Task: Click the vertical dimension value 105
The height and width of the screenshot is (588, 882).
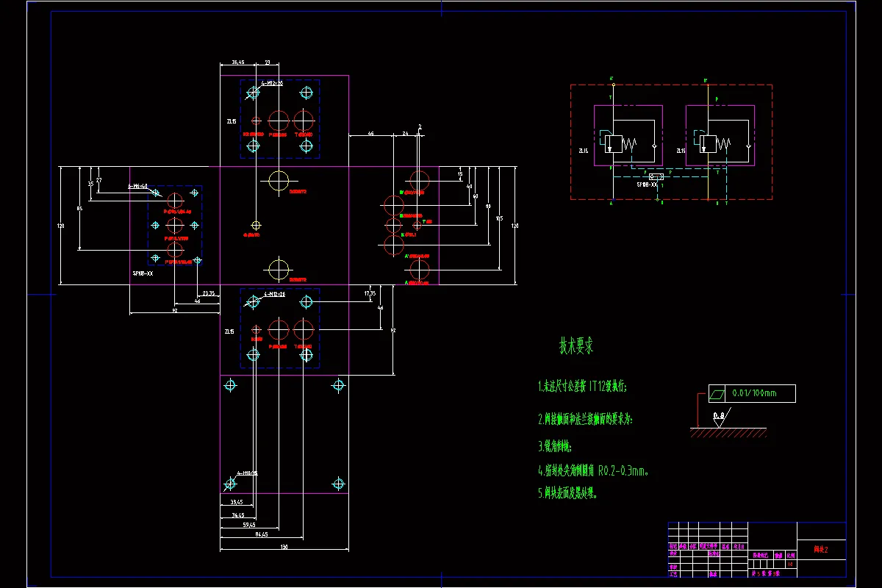Action: (499, 218)
